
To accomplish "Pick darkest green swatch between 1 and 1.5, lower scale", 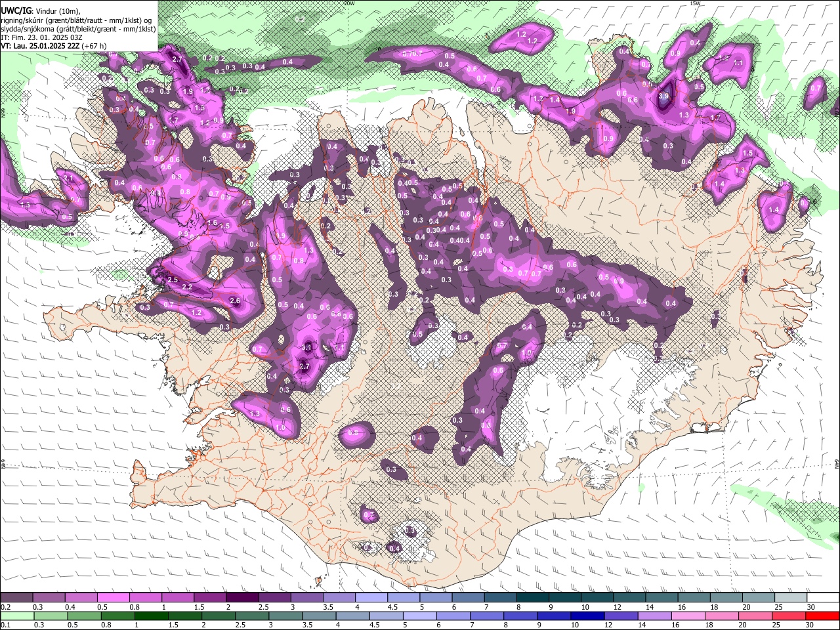I will [x=152, y=616].
